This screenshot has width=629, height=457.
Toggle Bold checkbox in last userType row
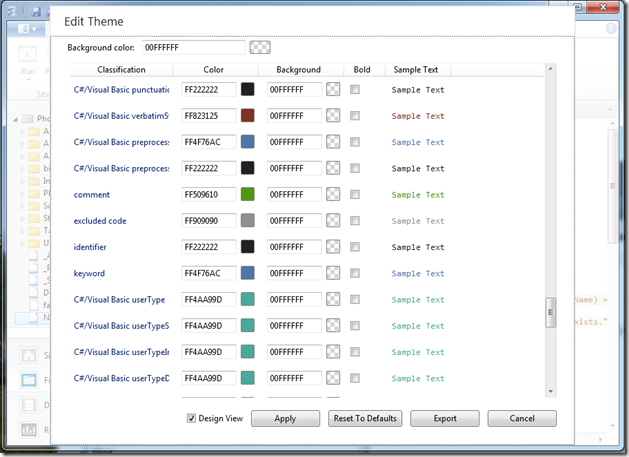coord(355,378)
